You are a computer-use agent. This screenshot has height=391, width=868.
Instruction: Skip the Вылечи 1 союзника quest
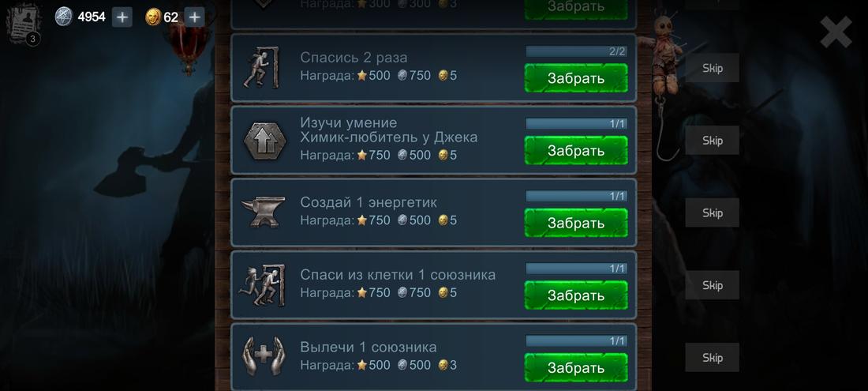coord(713,358)
